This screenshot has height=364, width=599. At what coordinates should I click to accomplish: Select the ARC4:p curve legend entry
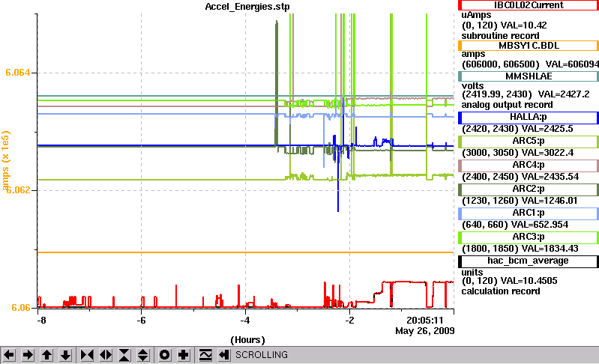pyautogui.click(x=529, y=165)
